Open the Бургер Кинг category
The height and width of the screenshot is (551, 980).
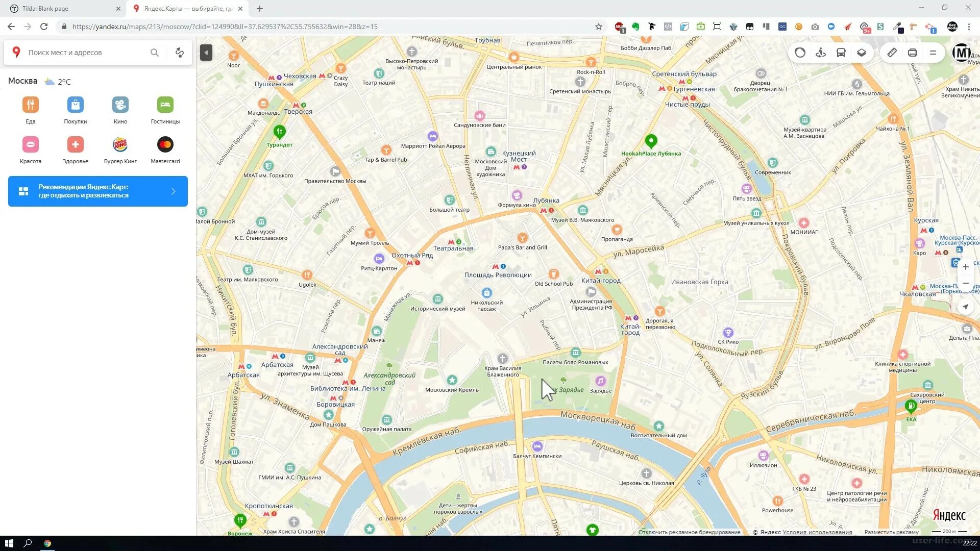click(120, 150)
